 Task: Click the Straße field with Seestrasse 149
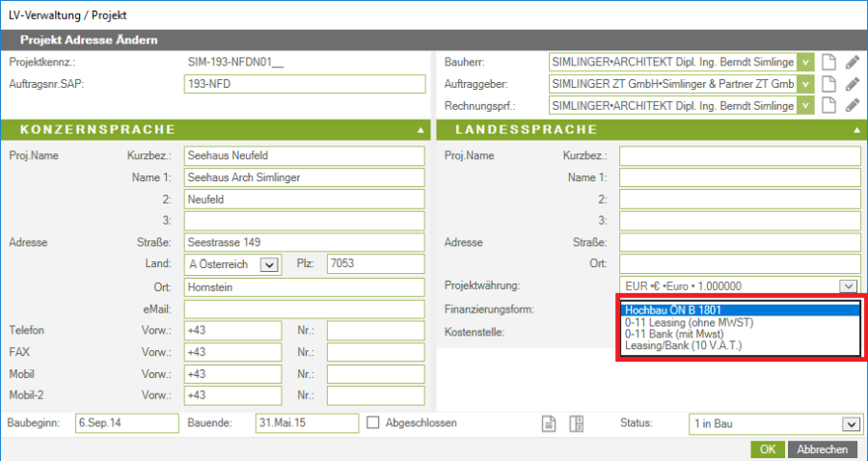pos(304,242)
